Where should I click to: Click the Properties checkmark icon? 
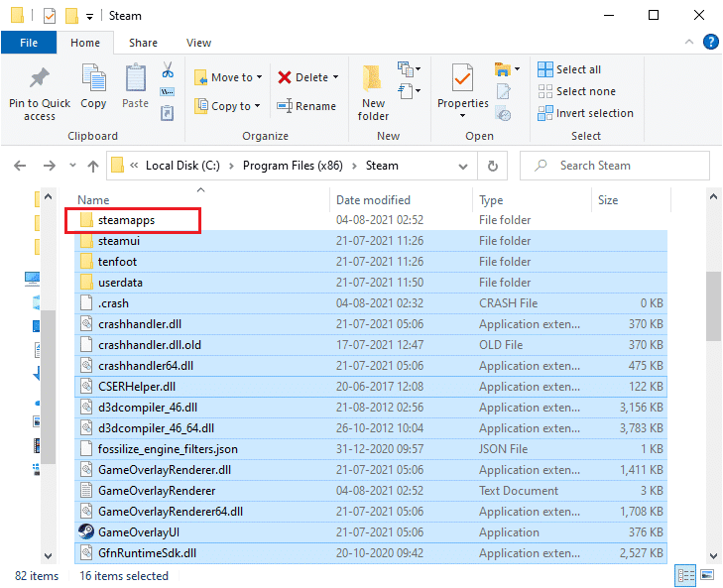(x=462, y=77)
